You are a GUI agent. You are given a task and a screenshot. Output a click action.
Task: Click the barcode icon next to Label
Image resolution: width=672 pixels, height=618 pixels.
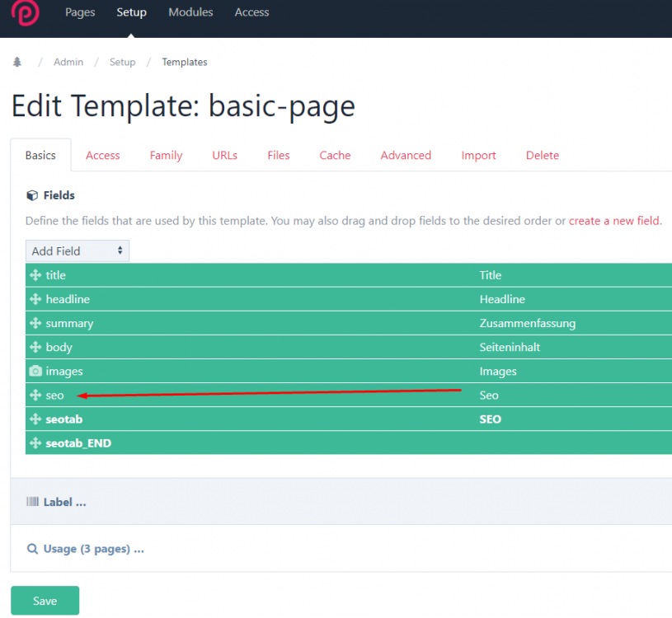32,502
